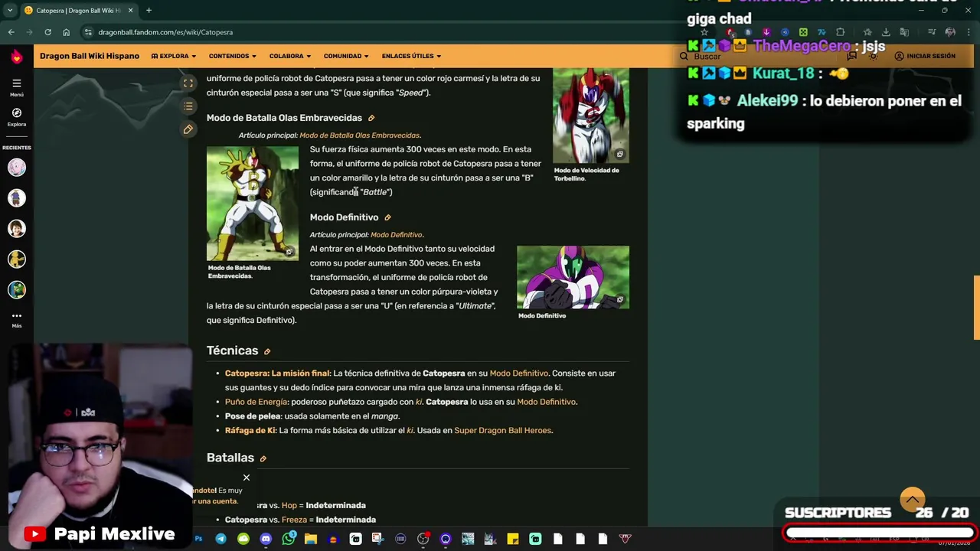This screenshot has width=980, height=551.
Task: Click the wiki search magnifier icon
Action: [x=684, y=56]
